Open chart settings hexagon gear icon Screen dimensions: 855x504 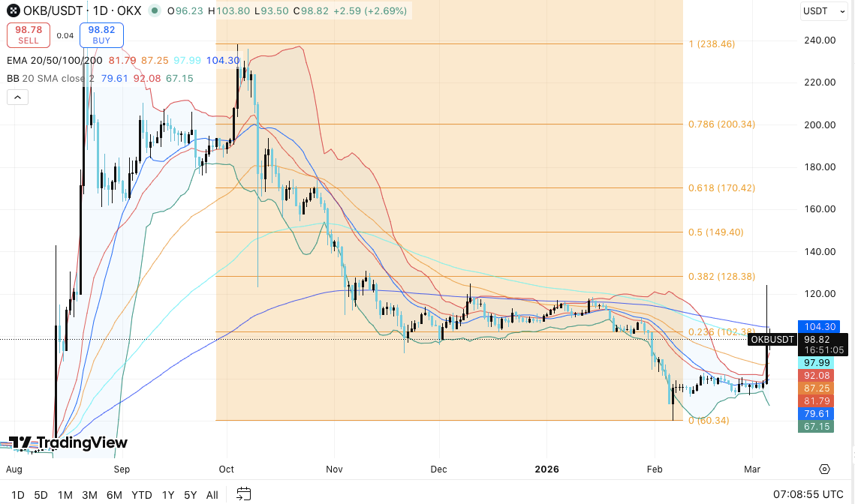pos(824,469)
